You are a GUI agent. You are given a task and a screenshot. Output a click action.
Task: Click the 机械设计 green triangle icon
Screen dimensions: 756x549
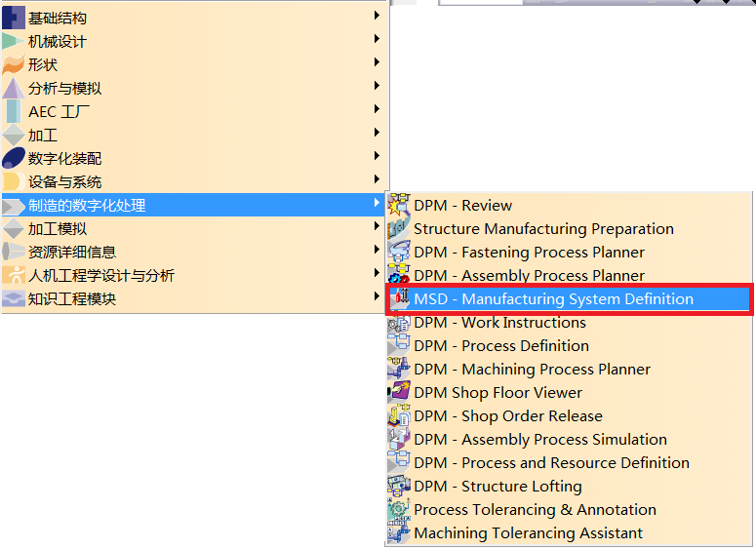(x=13, y=42)
